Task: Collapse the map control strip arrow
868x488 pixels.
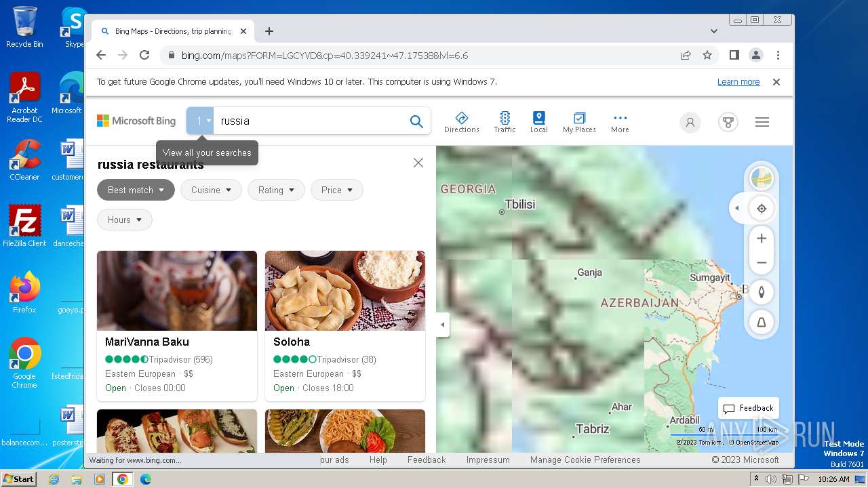Action: coord(737,208)
